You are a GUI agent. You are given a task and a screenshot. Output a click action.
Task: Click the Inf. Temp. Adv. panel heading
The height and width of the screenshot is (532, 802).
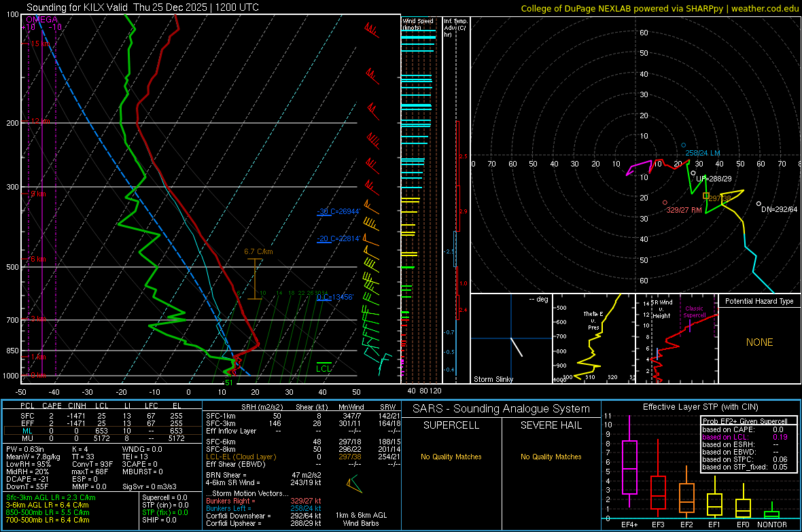pos(455,28)
